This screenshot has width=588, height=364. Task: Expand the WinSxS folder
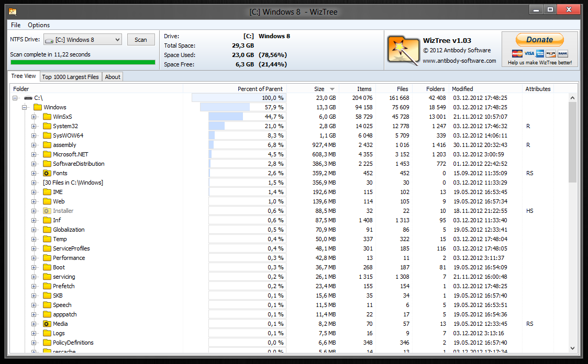(34, 117)
